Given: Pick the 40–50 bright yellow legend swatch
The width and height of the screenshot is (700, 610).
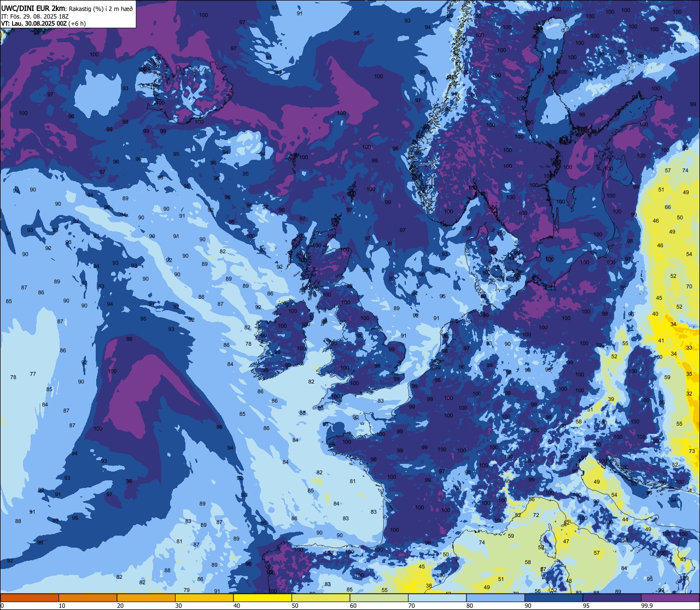Looking at the screenshot, I should point(262,597).
